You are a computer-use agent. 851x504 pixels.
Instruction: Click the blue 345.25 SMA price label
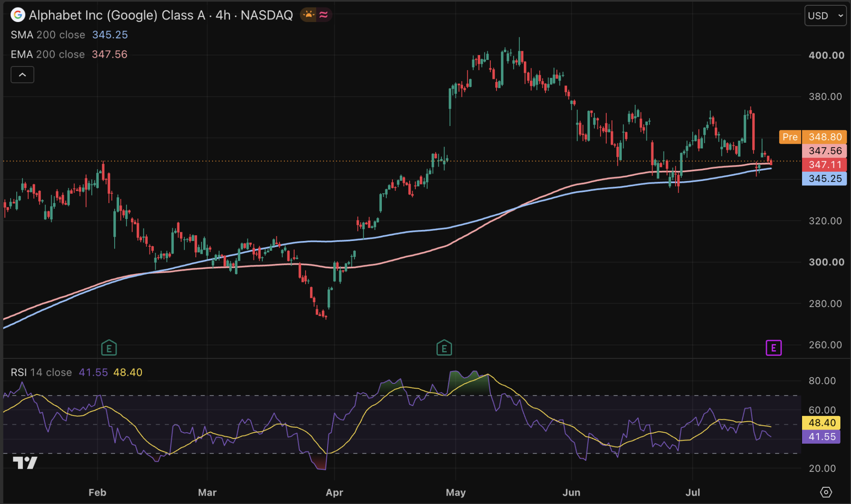coord(825,178)
